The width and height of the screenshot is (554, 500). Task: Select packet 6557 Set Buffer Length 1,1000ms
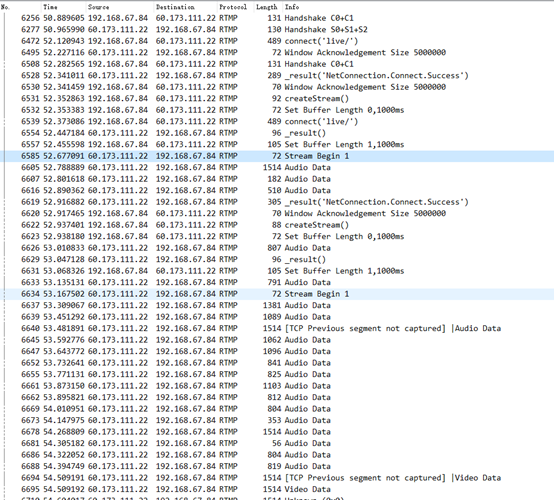(x=277, y=145)
